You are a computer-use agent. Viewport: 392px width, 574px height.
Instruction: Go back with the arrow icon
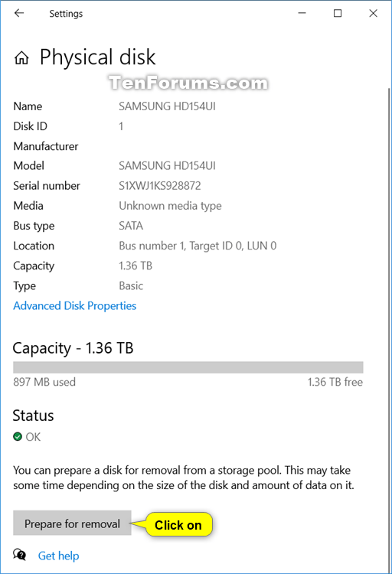(19, 14)
